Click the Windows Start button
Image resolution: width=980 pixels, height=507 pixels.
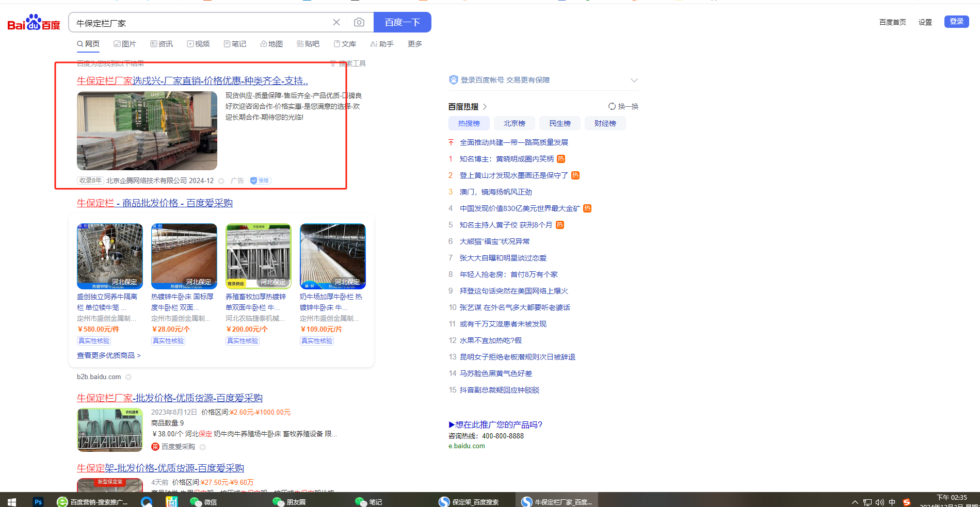tap(11, 502)
